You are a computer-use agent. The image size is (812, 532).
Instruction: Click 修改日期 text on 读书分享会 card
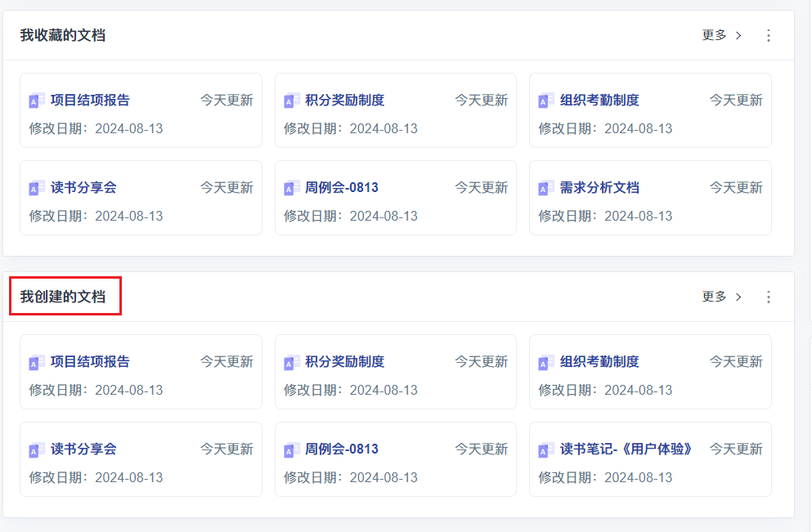[57, 216]
